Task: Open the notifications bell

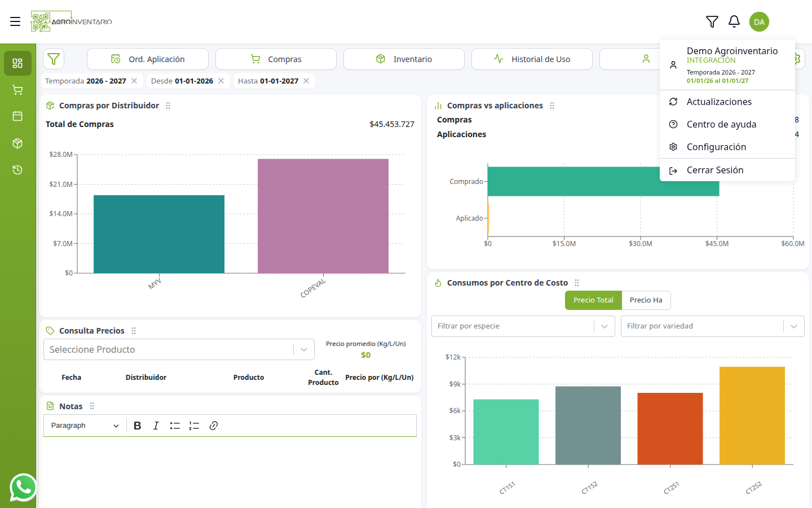Action: pyautogui.click(x=734, y=21)
